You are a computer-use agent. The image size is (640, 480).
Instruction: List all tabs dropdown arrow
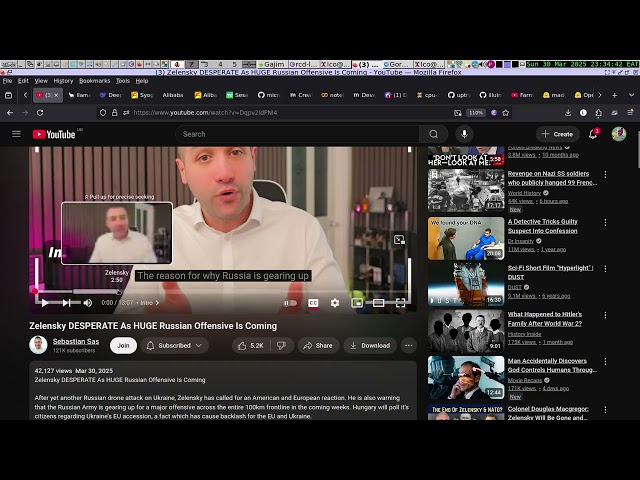631,95
